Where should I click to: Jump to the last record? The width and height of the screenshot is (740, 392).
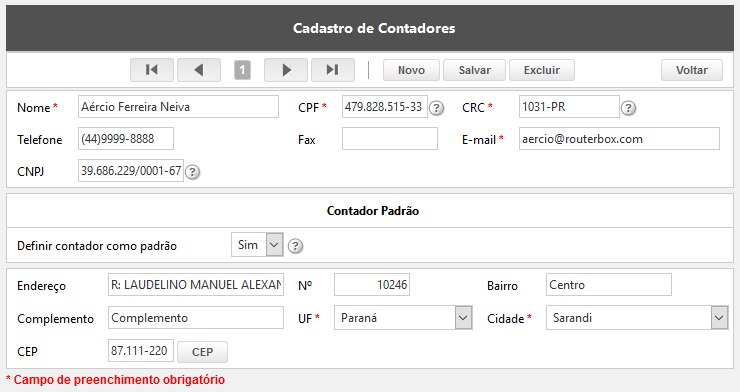(x=333, y=70)
